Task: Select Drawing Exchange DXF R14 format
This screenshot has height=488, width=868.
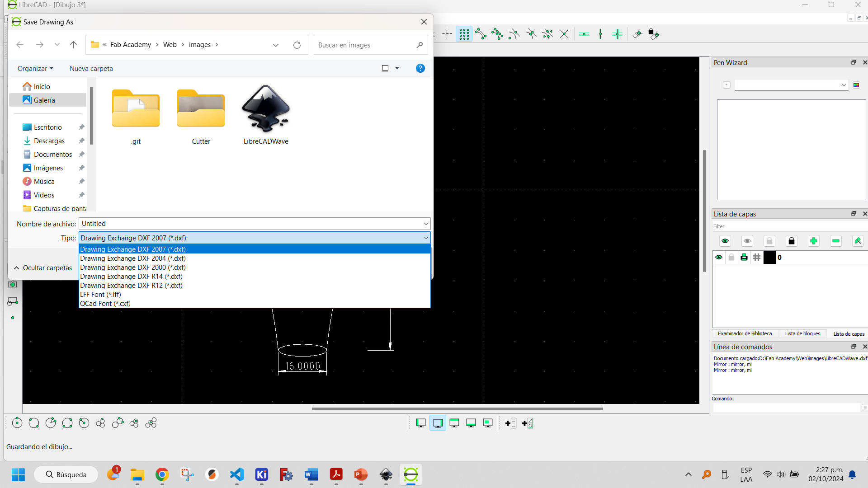Action: pos(255,277)
